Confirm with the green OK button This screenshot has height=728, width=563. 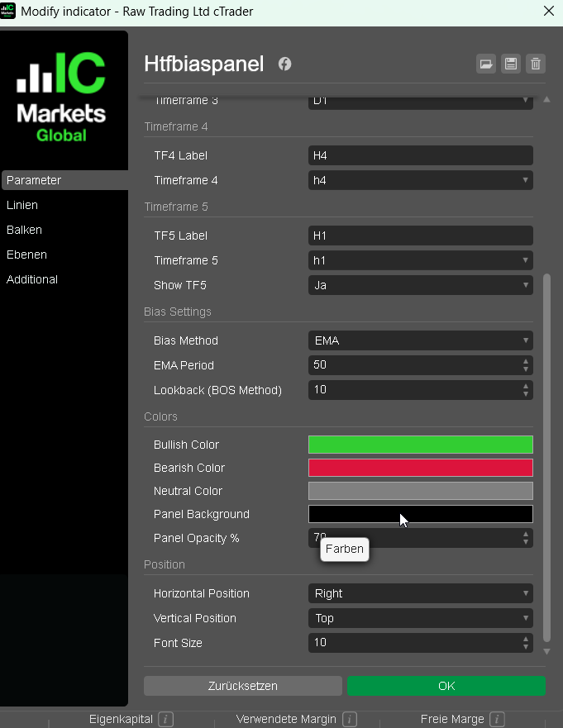coord(446,686)
